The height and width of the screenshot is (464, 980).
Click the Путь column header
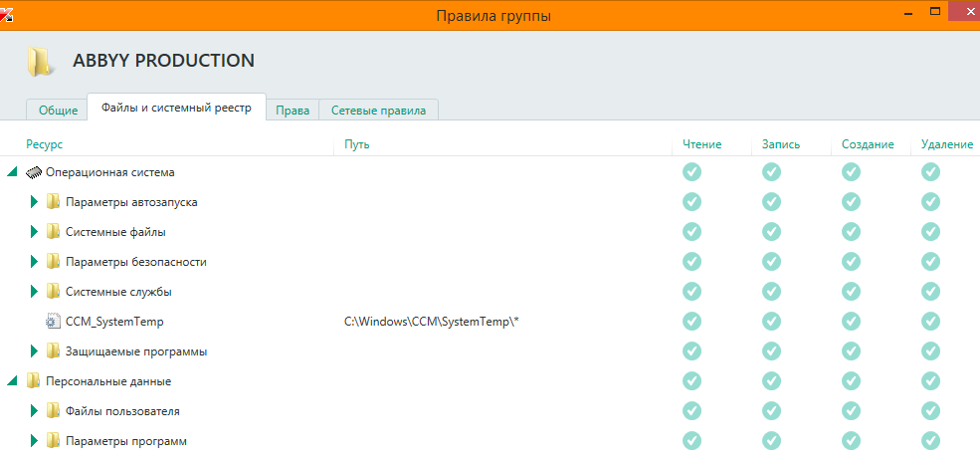pos(357,144)
